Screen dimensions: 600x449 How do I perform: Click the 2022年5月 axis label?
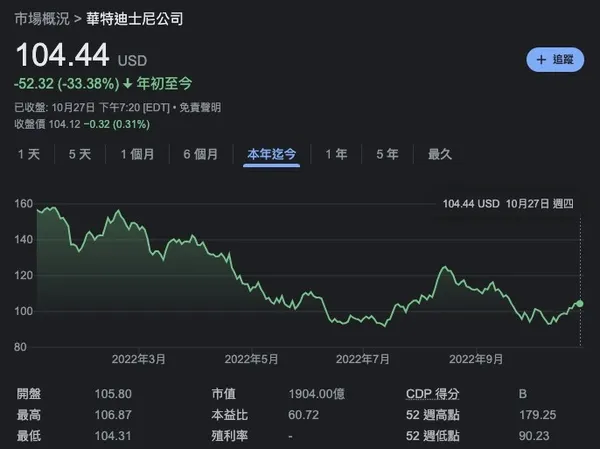(x=251, y=359)
